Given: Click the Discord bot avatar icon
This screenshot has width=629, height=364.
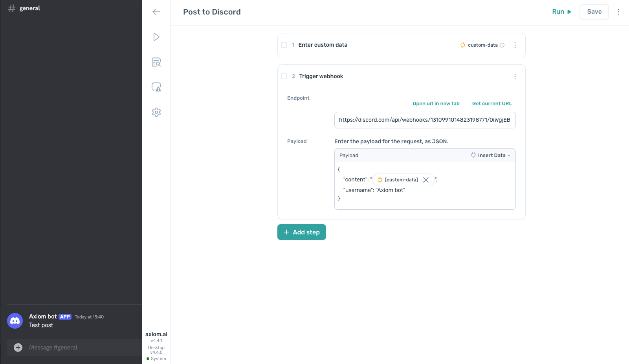Looking at the screenshot, I should coord(15,321).
